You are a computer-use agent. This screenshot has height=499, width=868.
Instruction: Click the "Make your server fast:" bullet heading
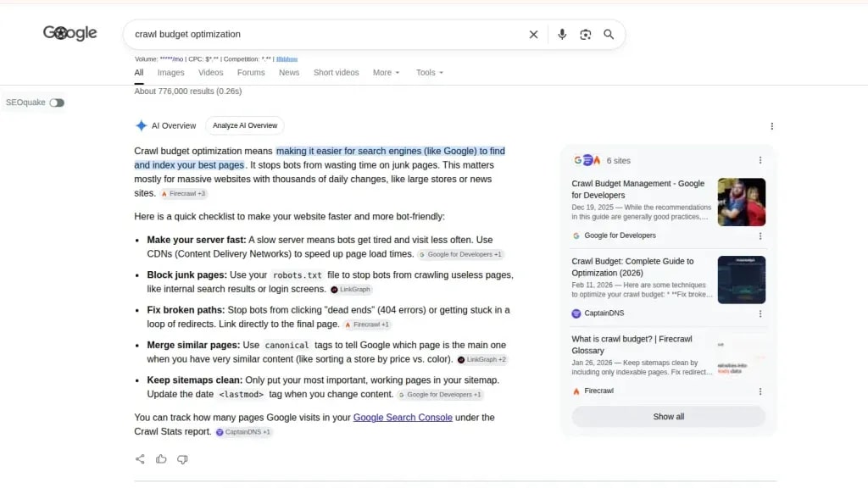pos(196,240)
